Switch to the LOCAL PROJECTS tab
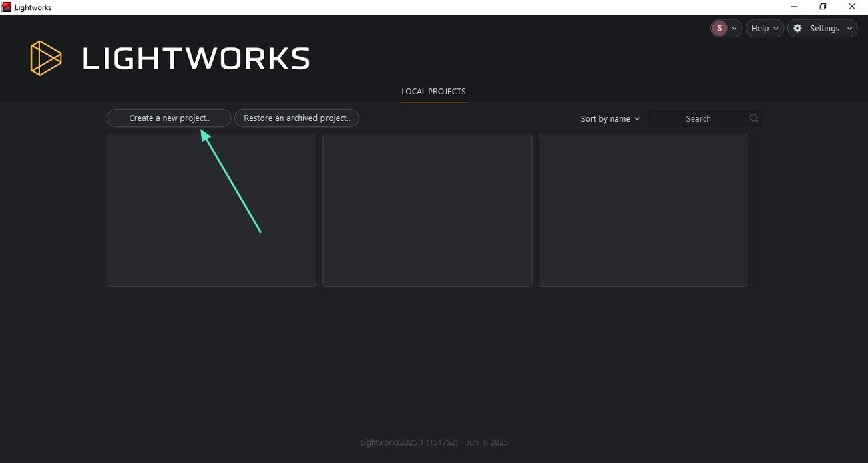Screen dimensions: 868x463 (x=433, y=92)
